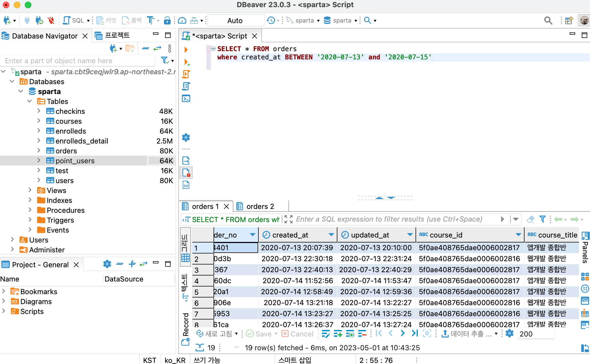The height and width of the screenshot is (364, 590).
Task: Expand the checkins table node
Action: pyautogui.click(x=39, y=111)
